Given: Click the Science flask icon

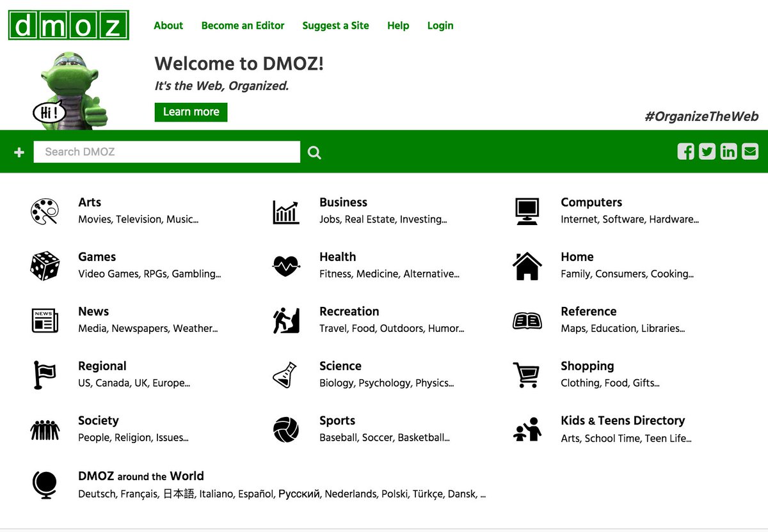Looking at the screenshot, I should 285,375.
